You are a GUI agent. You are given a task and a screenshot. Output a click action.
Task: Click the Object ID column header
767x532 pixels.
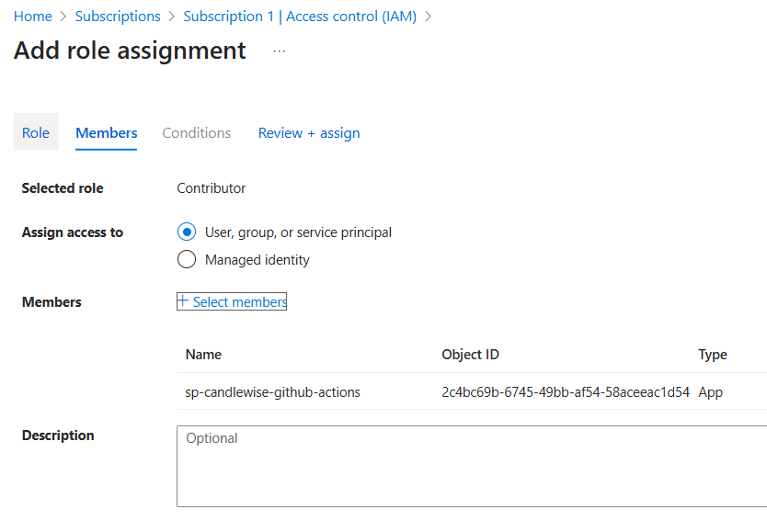470,355
